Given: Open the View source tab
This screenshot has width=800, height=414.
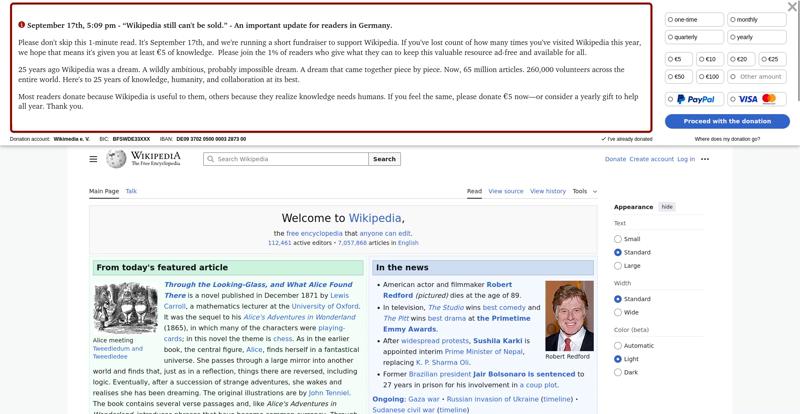Looking at the screenshot, I should pos(506,191).
